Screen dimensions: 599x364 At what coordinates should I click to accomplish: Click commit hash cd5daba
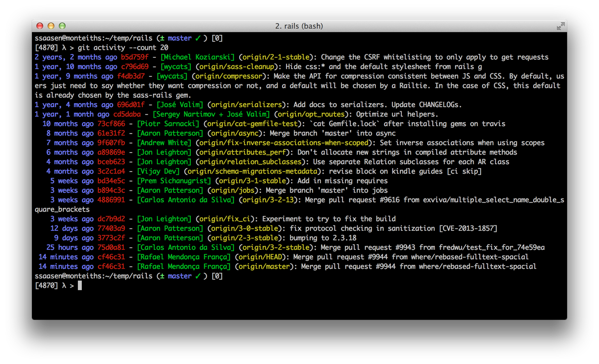click(127, 114)
